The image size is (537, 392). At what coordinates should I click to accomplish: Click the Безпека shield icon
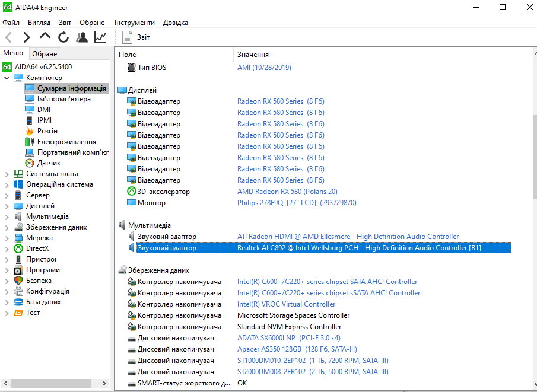click(x=18, y=281)
